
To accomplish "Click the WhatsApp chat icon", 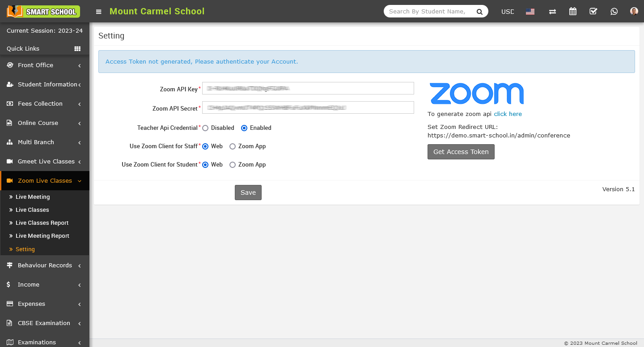I will pos(614,12).
